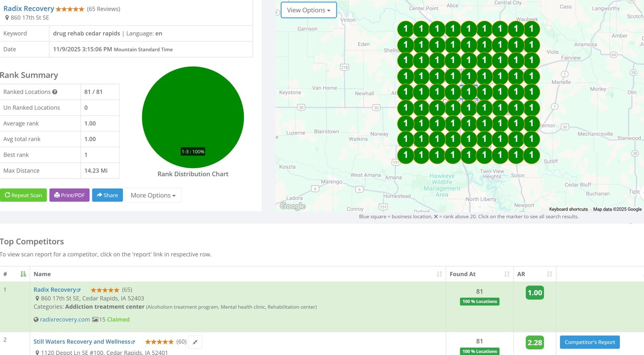Expand the More Options dropdown
The image size is (644, 355).
coord(153,195)
